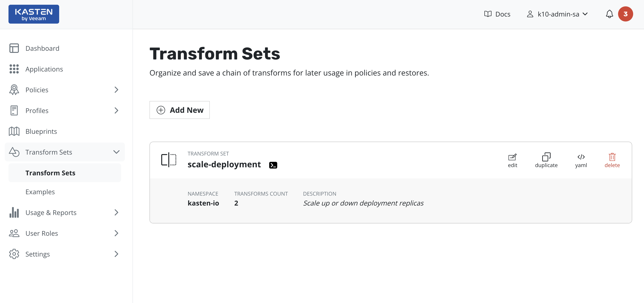The height and width of the screenshot is (303, 644).
Task: Select Examples under Transform Sets
Action: [40, 192]
